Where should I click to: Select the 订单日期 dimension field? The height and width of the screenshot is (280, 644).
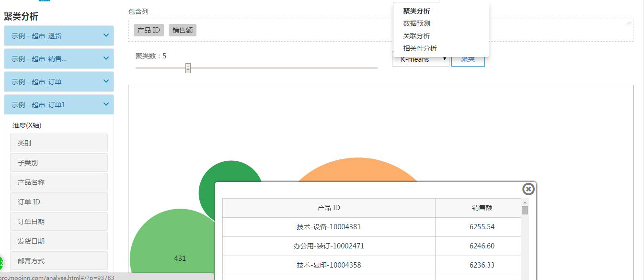point(58,221)
